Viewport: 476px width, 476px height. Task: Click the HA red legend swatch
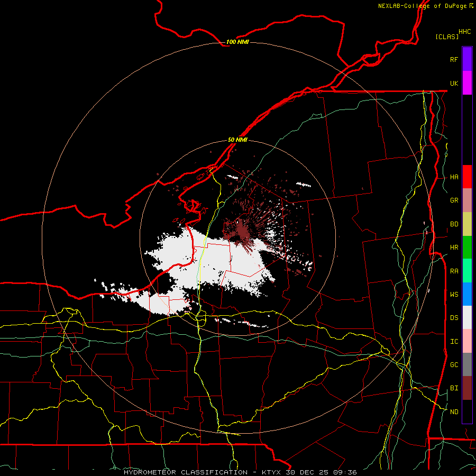point(467,177)
